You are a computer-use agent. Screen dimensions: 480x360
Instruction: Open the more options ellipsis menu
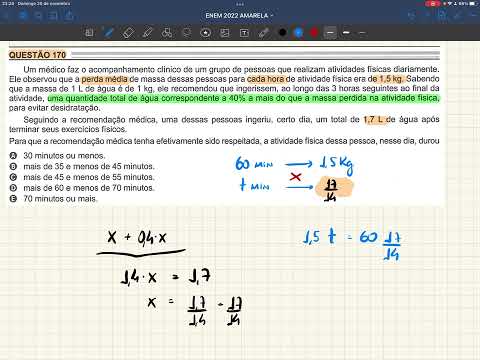point(473,15)
